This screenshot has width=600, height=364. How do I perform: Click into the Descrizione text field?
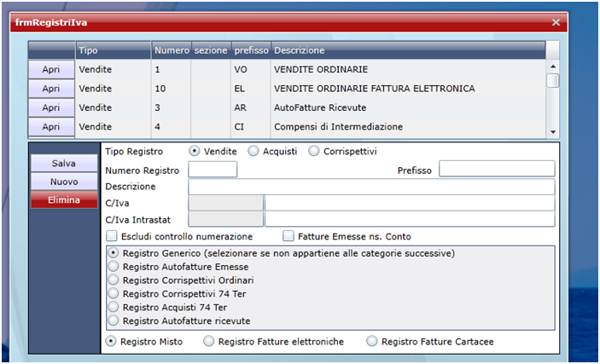pos(371,187)
